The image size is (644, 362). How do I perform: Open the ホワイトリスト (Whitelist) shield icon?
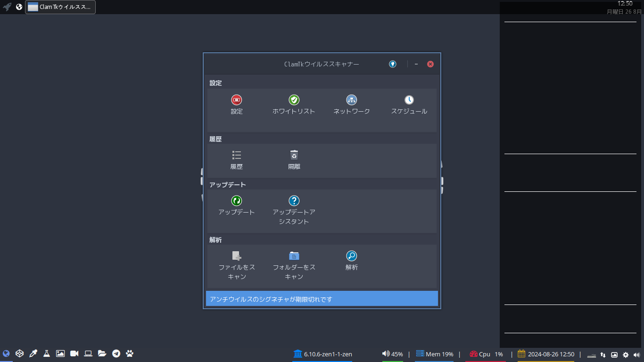pos(294,100)
